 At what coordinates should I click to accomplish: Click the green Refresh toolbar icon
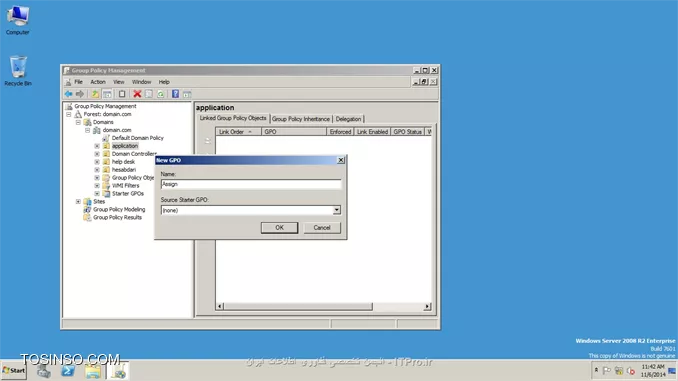160,94
